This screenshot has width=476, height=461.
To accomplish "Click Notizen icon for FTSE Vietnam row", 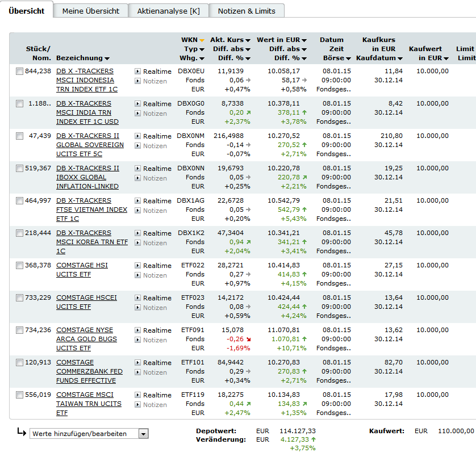I will point(137,210).
